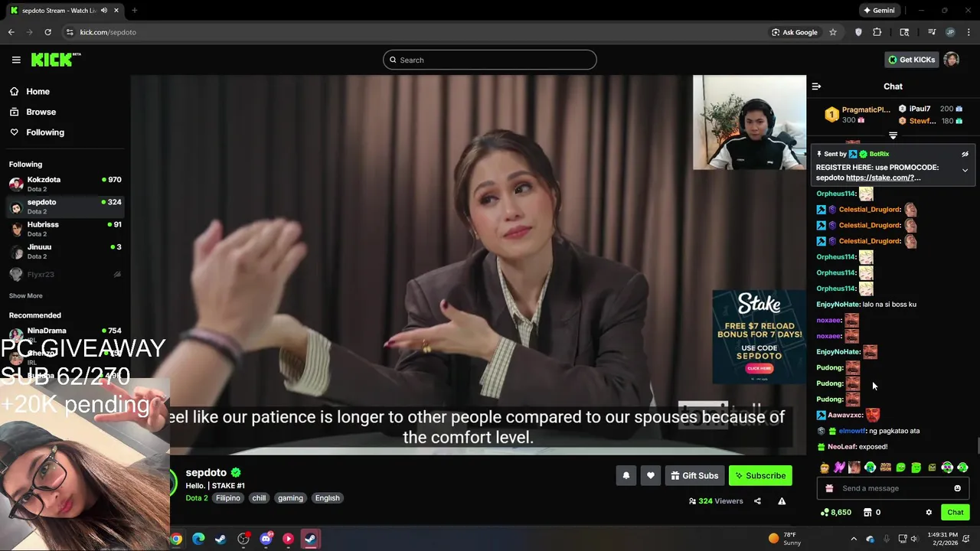Hide the pinned BotRix message
Viewport: 980px width, 551px height.
point(965,154)
